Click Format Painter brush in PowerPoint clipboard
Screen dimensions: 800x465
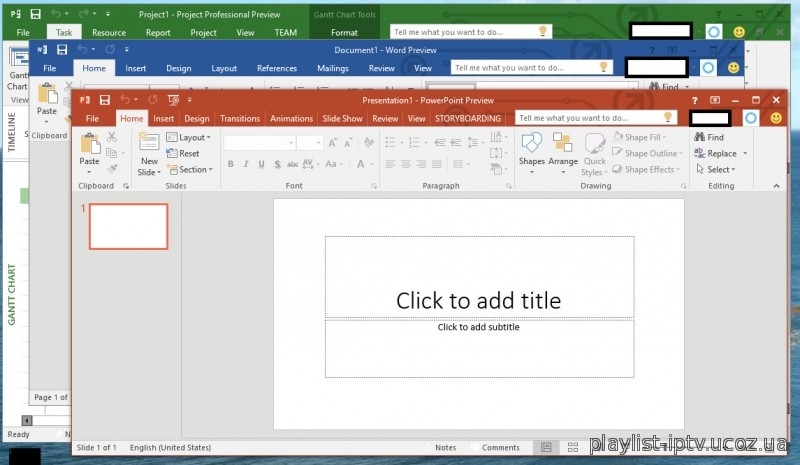point(112,169)
